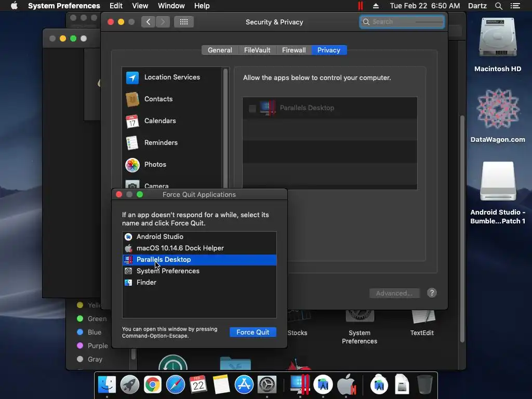The width and height of the screenshot is (532, 399).
Task: Click the Spotlight magnifier in menu bar
Action: click(x=498, y=6)
